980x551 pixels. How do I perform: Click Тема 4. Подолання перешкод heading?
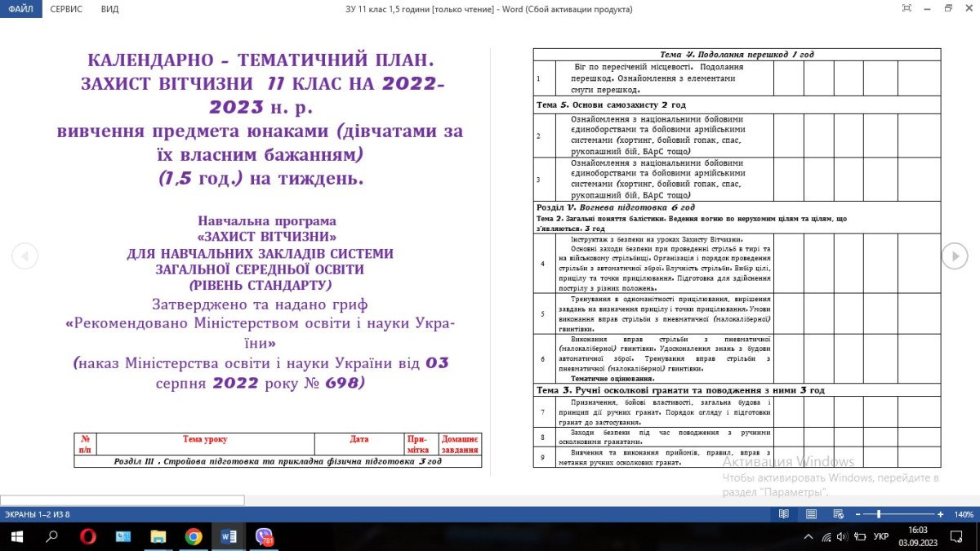(x=737, y=55)
